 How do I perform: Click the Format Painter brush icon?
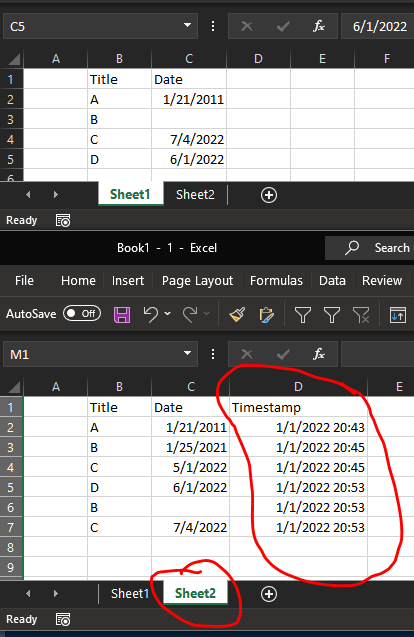237,314
